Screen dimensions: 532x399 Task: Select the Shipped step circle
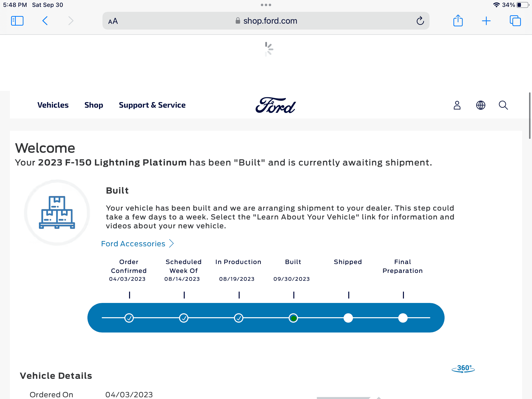pos(348,318)
